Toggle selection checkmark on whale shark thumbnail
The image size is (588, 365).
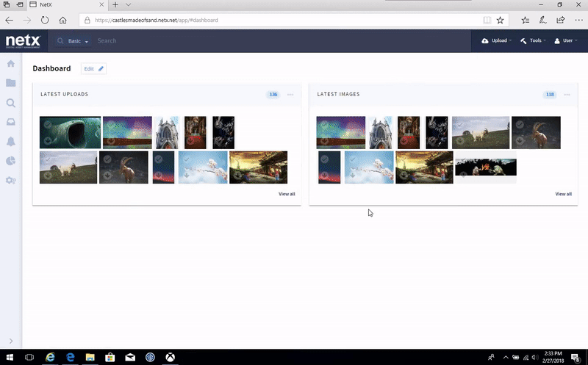[47, 124]
